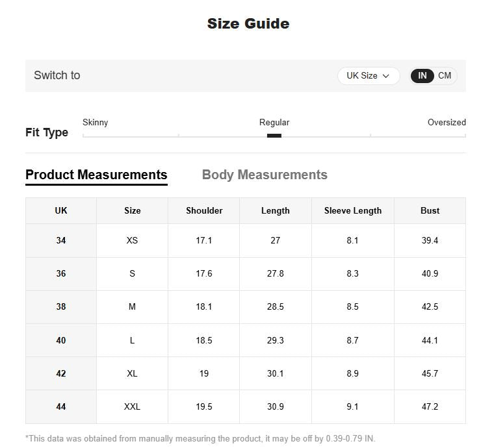Click the Sleeve Length column header

pyautogui.click(x=353, y=210)
